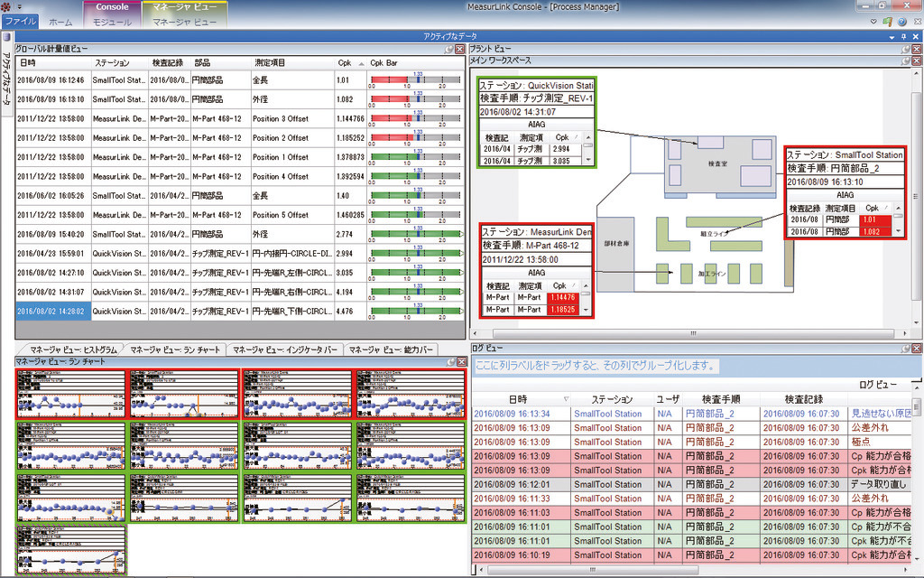
Task: Pin the マネージャ ビュー: ラン チャート panel
Action: coord(451,362)
